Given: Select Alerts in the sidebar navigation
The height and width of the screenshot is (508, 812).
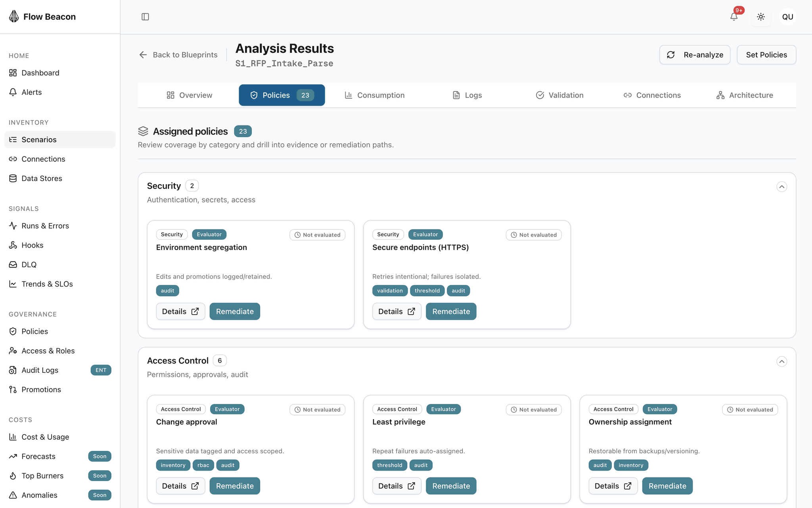Looking at the screenshot, I should [x=32, y=92].
